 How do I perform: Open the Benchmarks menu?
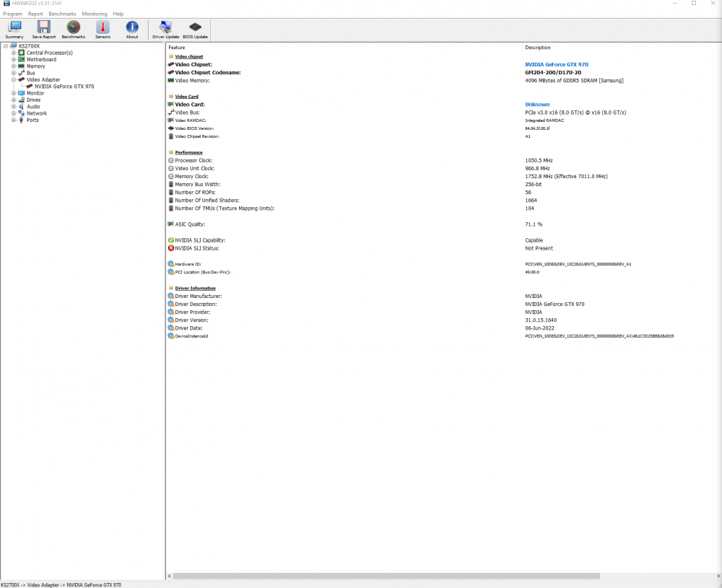pos(62,14)
